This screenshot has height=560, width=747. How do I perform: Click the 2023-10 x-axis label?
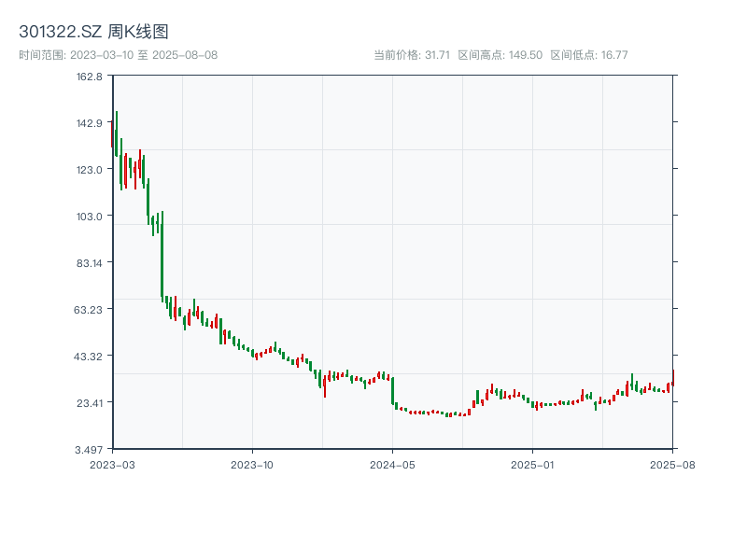(250, 463)
